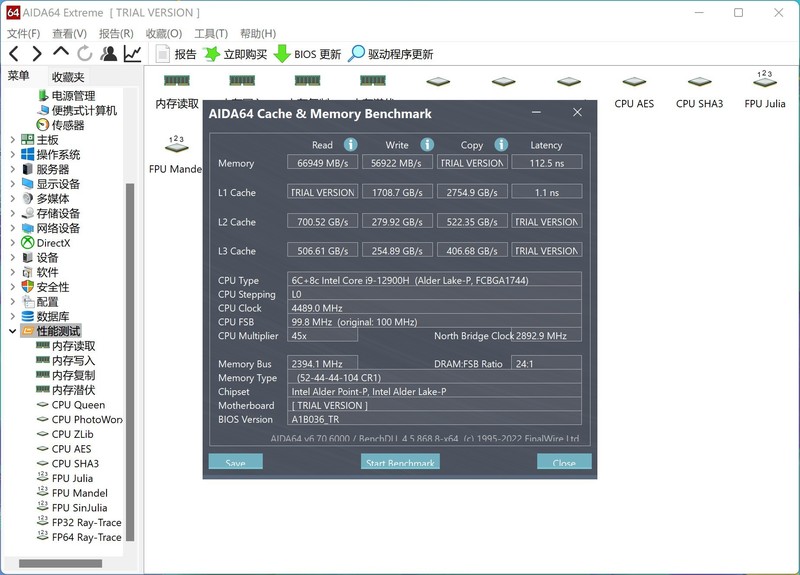Click the info icon beside Write
800x575 pixels.
(x=426, y=145)
